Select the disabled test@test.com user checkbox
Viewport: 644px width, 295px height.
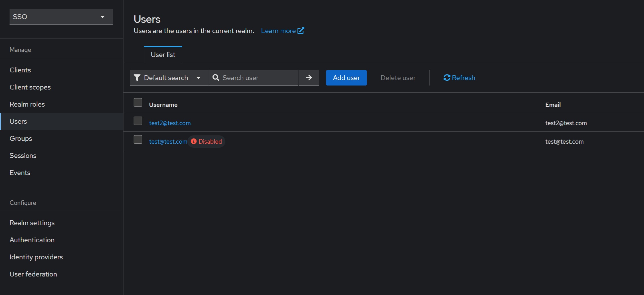(138, 139)
